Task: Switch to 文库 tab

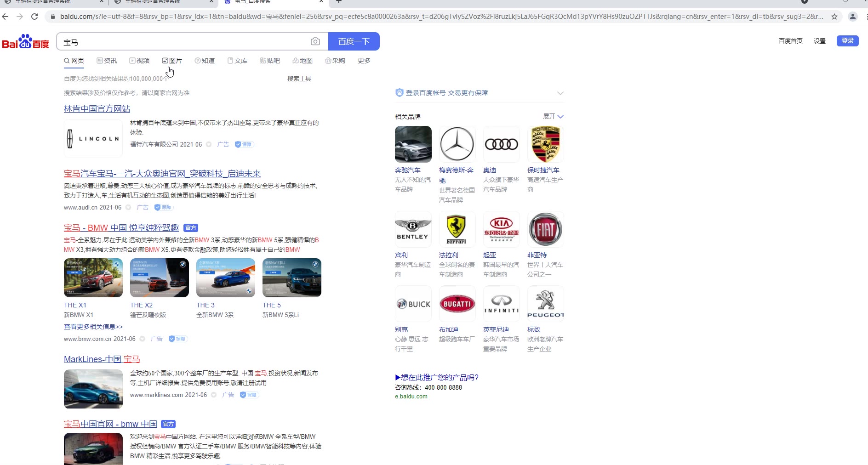Action: coord(237,61)
